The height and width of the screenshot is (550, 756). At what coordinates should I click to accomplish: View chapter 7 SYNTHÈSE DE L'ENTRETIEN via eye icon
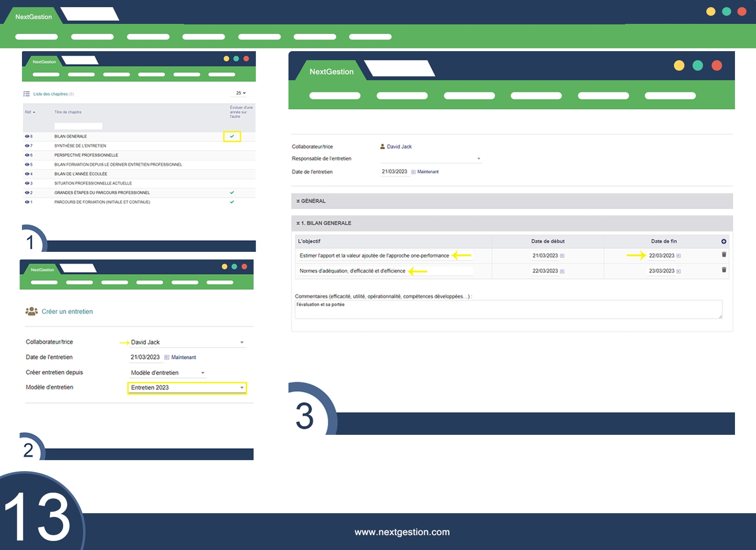point(27,146)
